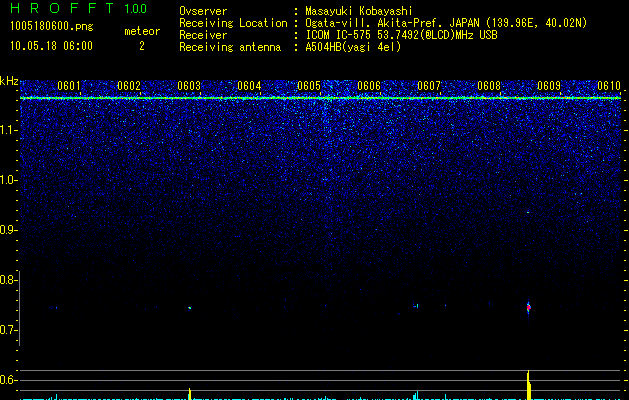Click the 0607 time marker

pyautogui.click(x=429, y=86)
